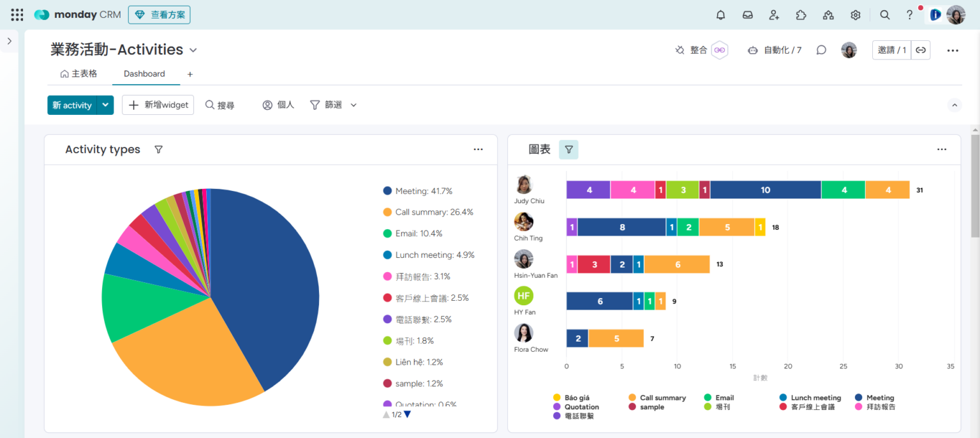This screenshot has height=438, width=980.
Task: Open the 整合 integrations icon
Action: click(720, 50)
